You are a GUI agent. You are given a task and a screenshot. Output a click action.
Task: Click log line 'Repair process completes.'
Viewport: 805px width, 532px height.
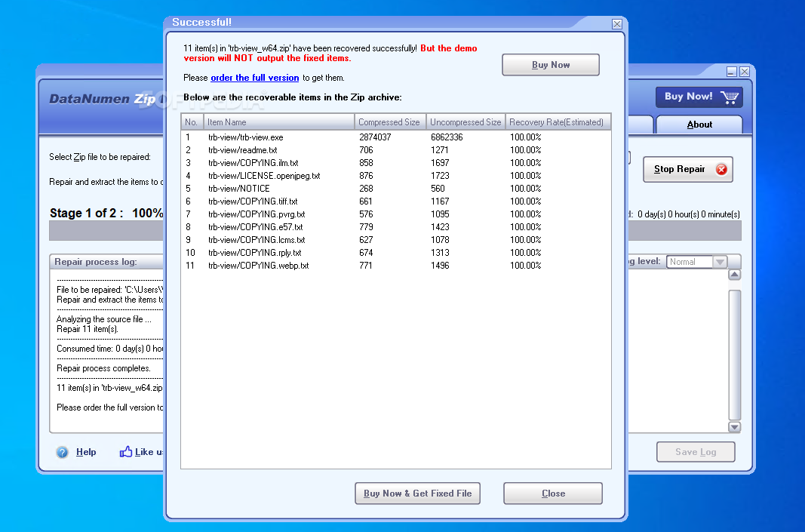103,368
